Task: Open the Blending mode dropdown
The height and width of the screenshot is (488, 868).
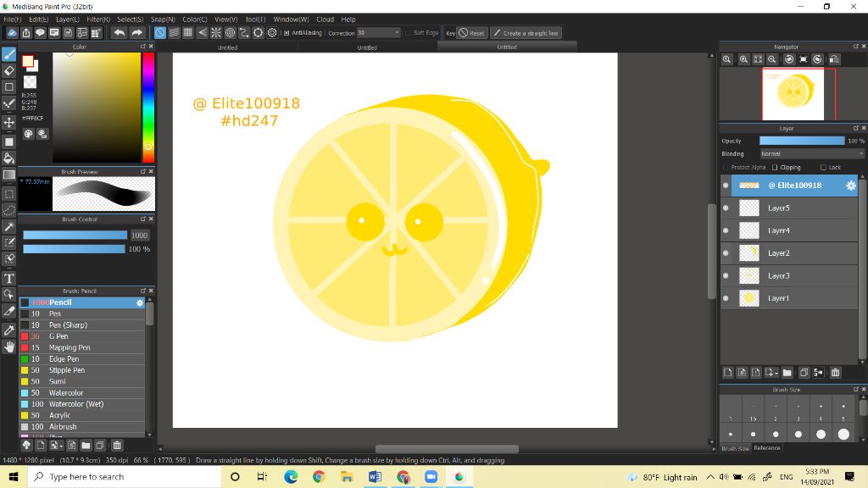Action: 811,154
